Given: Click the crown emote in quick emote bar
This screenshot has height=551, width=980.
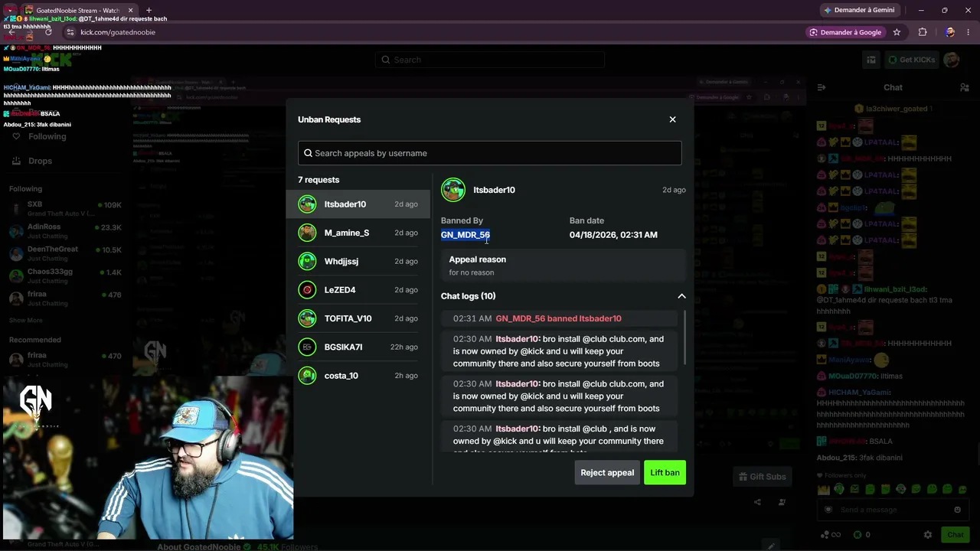Looking at the screenshot, I should tap(824, 489).
